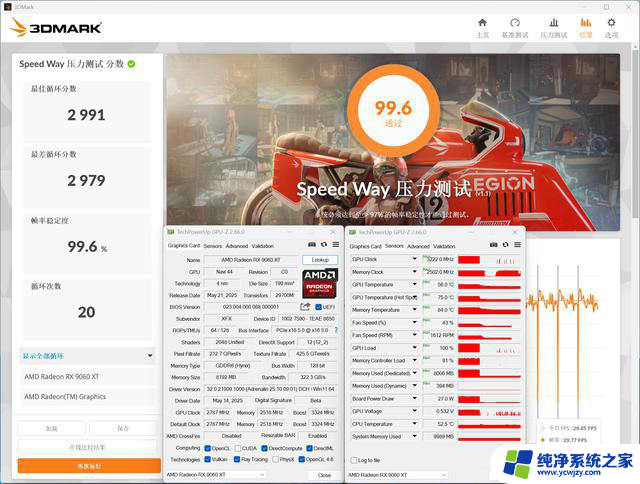Select AMD Radeon RX 9060 XT in 3DMark list
Image resolution: width=640 pixels, height=484 pixels.
tap(87, 377)
